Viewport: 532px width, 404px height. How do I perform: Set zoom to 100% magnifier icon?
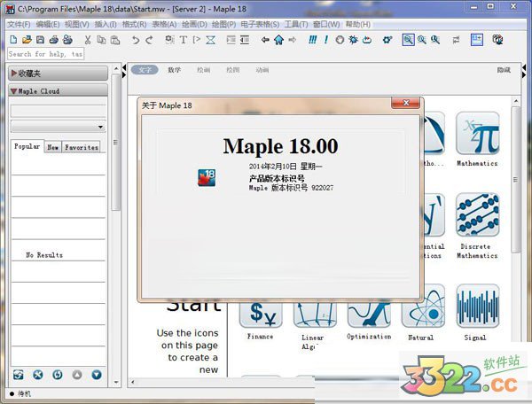pos(408,40)
